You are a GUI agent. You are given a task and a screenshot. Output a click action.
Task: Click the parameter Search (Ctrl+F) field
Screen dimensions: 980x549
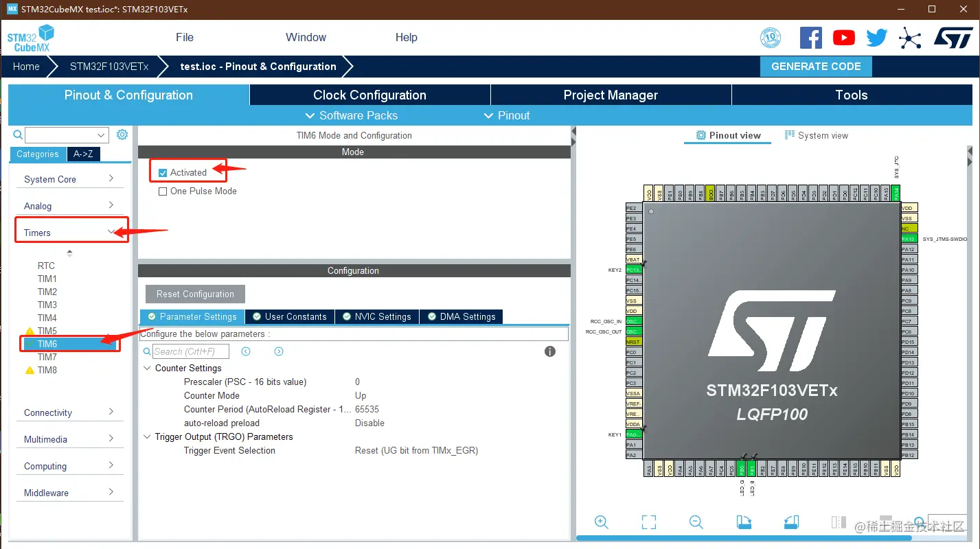click(x=190, y=351)
